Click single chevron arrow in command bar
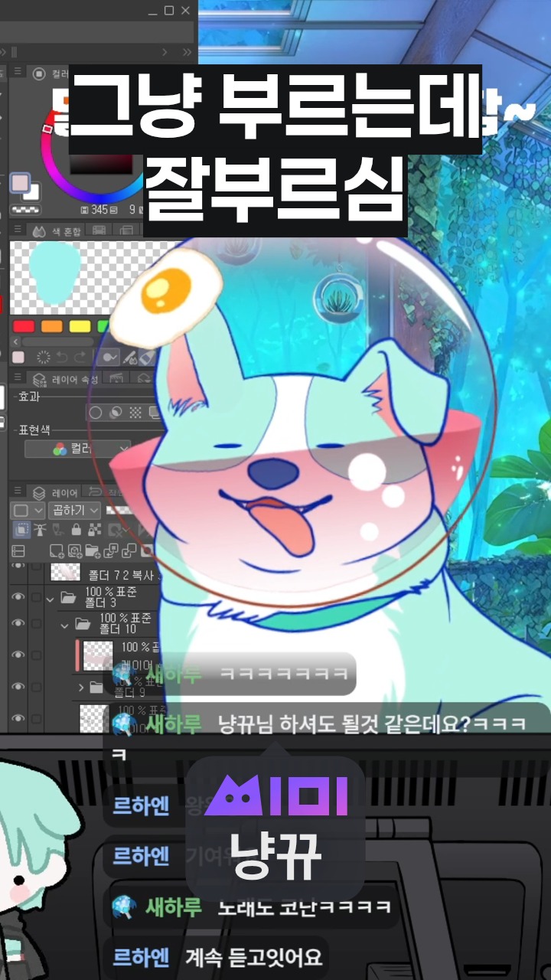This screenshot has width=551, height=980. click(163, 51)
